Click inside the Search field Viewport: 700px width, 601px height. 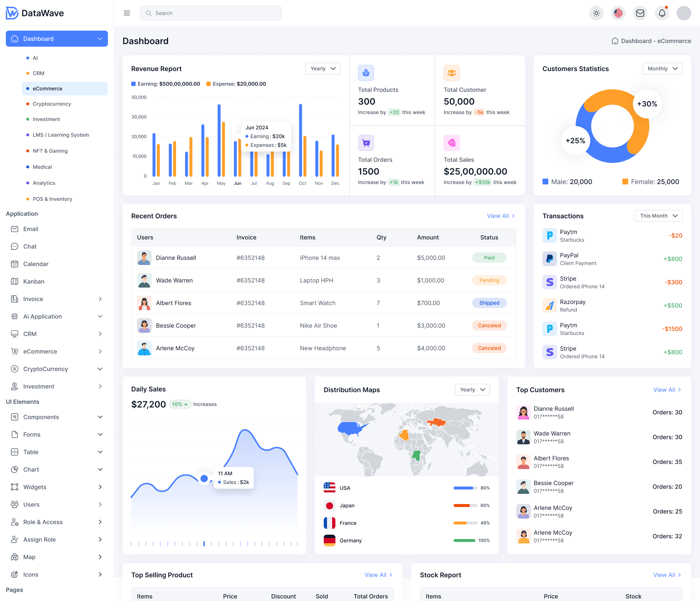click(210, 13)
